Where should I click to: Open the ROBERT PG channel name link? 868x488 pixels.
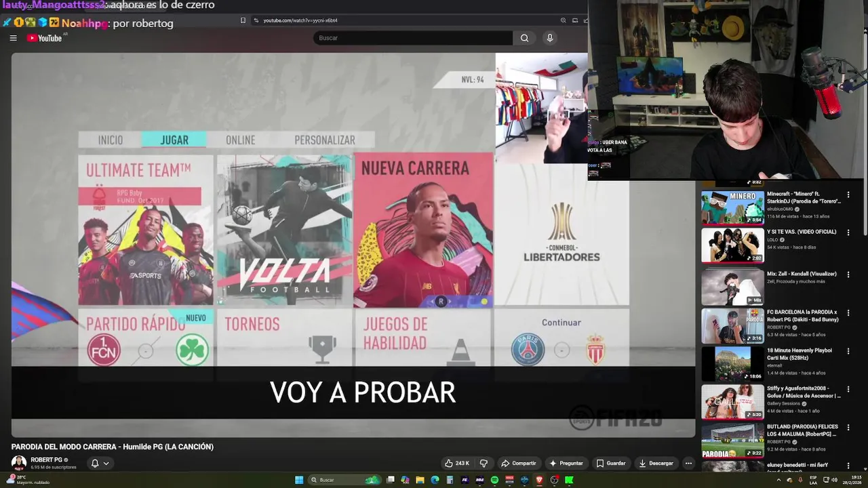[46, 460]
